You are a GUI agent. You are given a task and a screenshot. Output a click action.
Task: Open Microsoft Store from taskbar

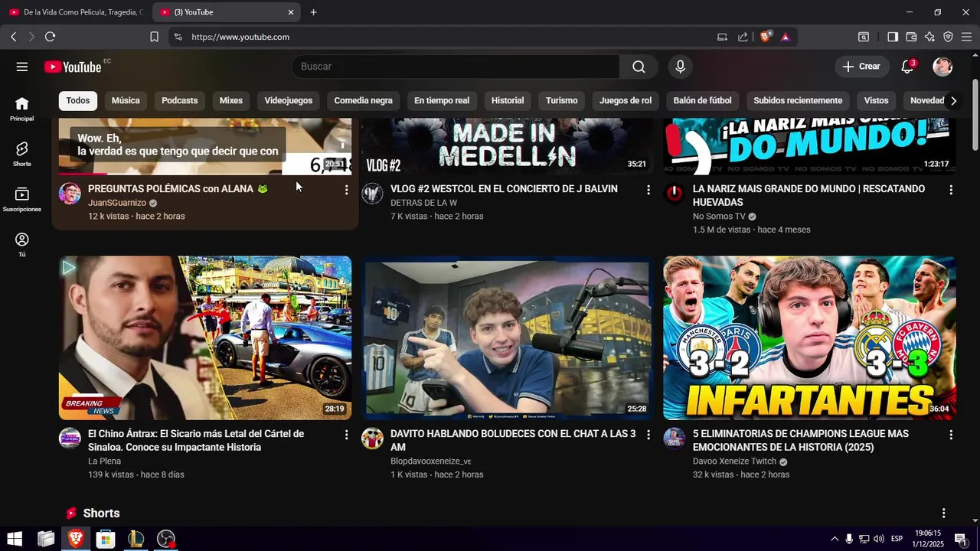105,539
